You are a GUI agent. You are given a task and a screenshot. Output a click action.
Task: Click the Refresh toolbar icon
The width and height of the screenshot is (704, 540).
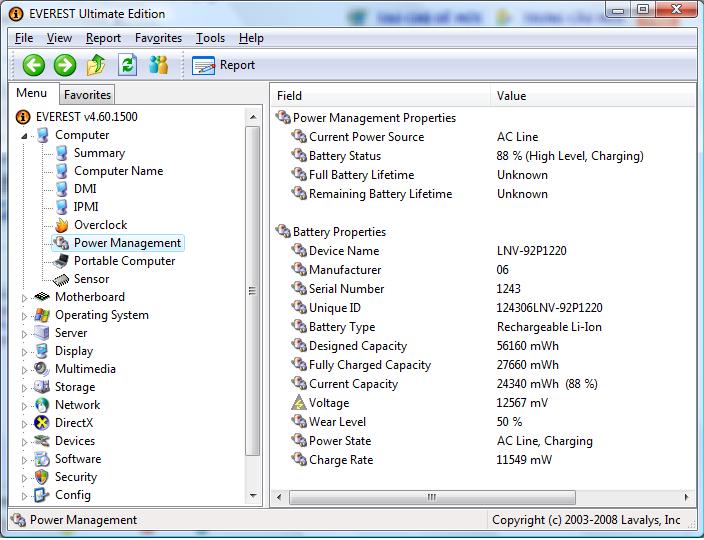127,65
